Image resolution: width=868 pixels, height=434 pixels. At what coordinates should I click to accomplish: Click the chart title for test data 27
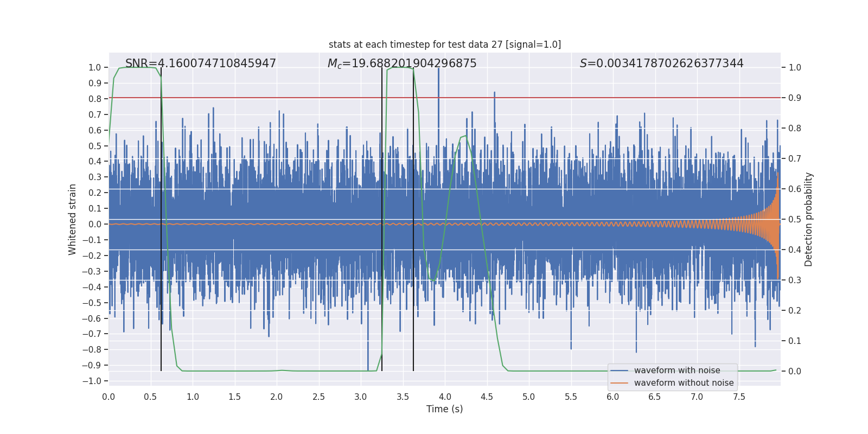click(445, 44)
